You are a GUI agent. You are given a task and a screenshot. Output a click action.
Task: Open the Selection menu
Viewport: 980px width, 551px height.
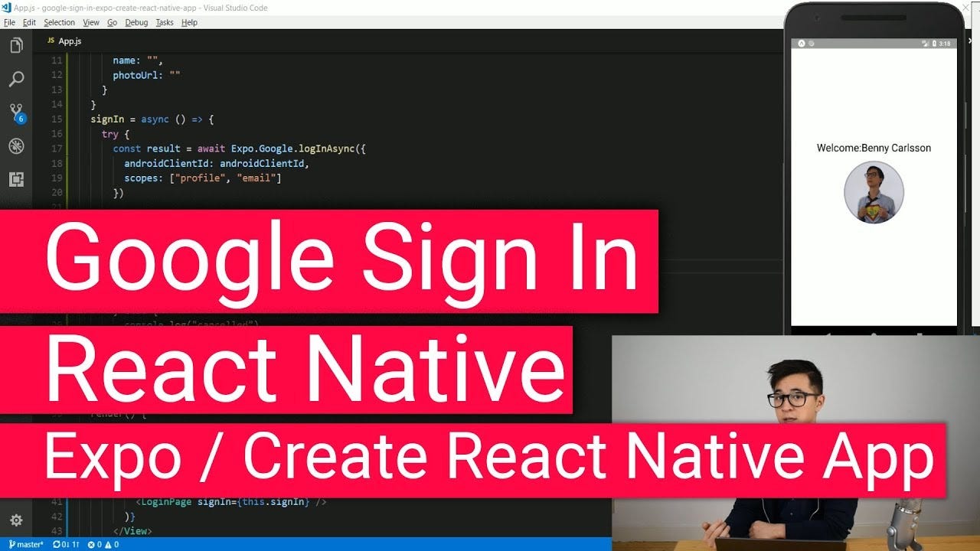59,22
